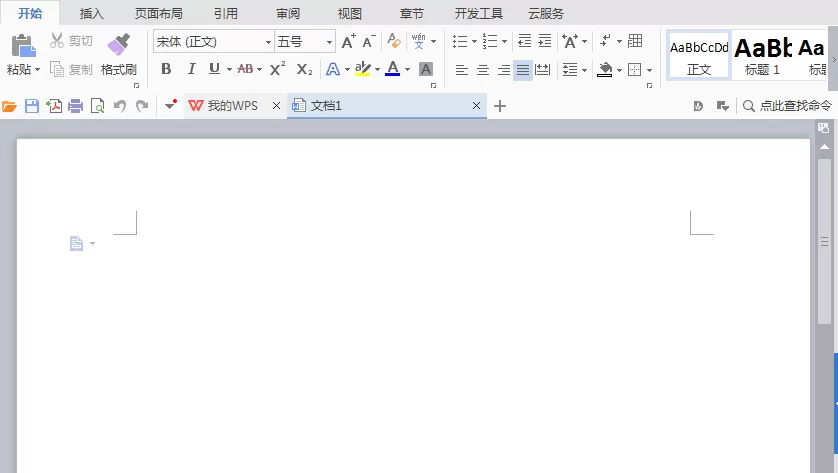The height and width of the screenshot is (473, 838).
Task: Select the 正文 style
Action: click(699, 56)
